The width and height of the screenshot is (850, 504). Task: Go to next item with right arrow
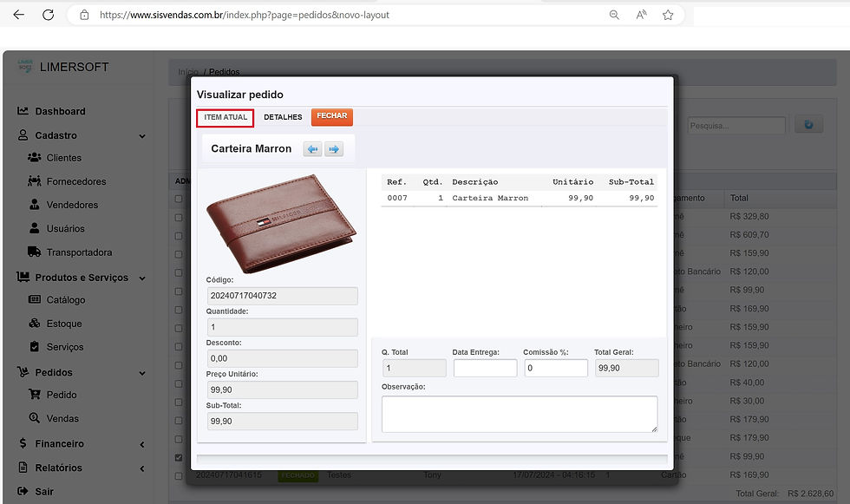(334, 149)
